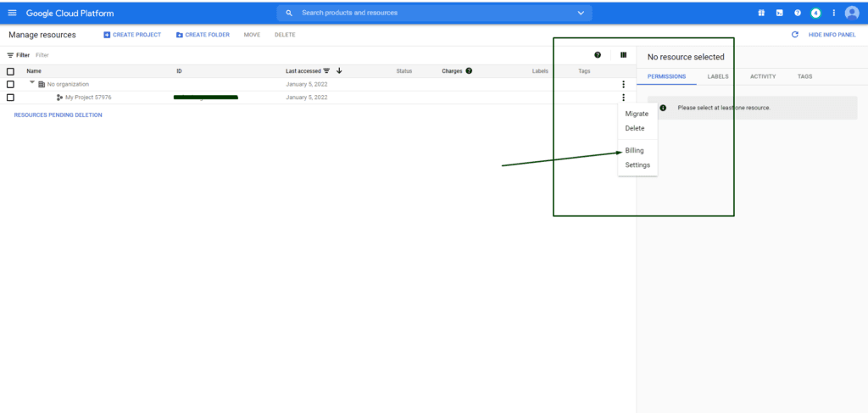The image size is (868, 413).
Task: Open the help icon in the header
Action: [x=797, y=13]
